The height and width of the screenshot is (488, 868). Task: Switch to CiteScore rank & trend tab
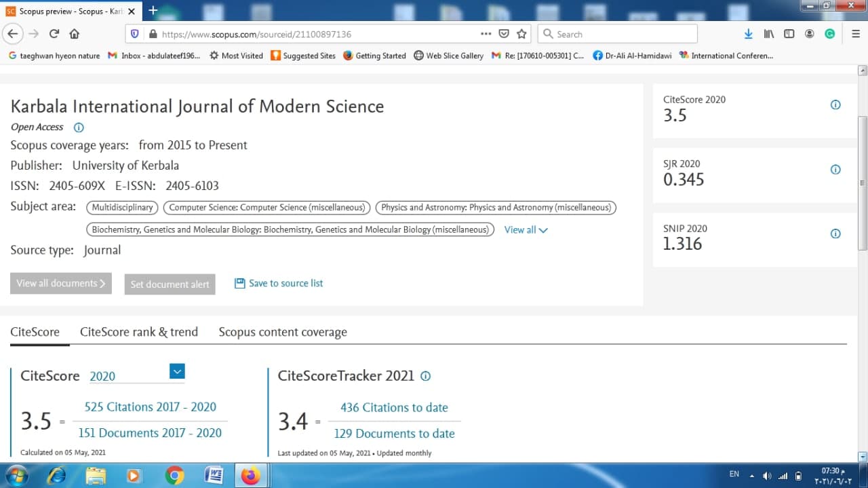point(139,332)
